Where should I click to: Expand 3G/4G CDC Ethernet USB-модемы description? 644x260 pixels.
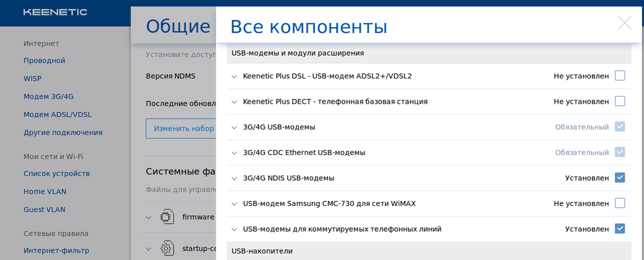[x=234, y=153]
